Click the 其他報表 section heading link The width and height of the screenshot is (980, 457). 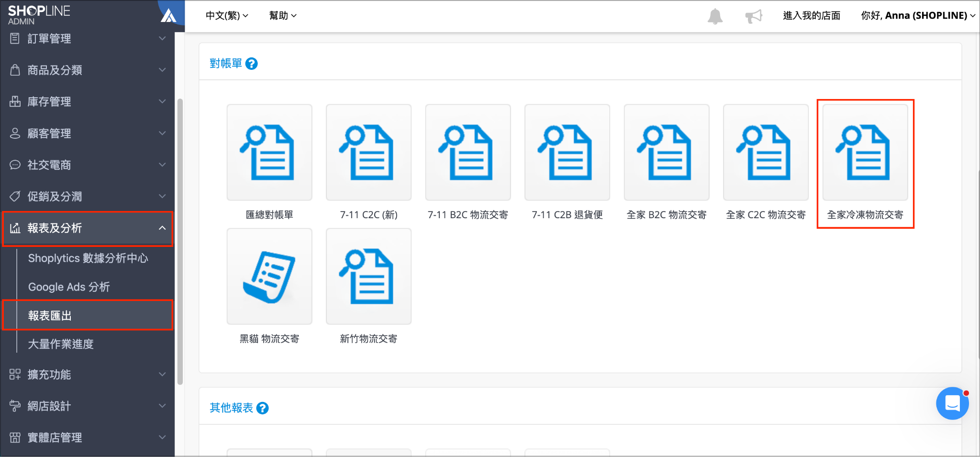click(231, 408)
